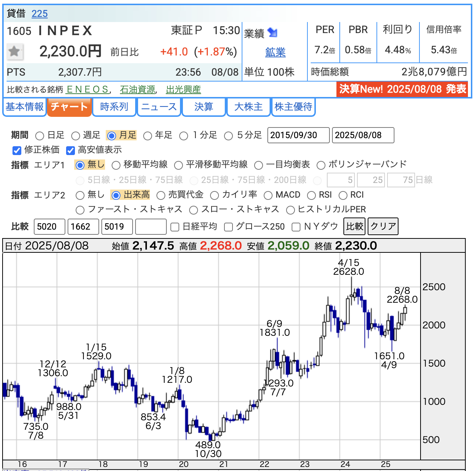The image size is (476, 471).
Task: Open the 鉱業 sector link
Action: (x=275, y=52)
